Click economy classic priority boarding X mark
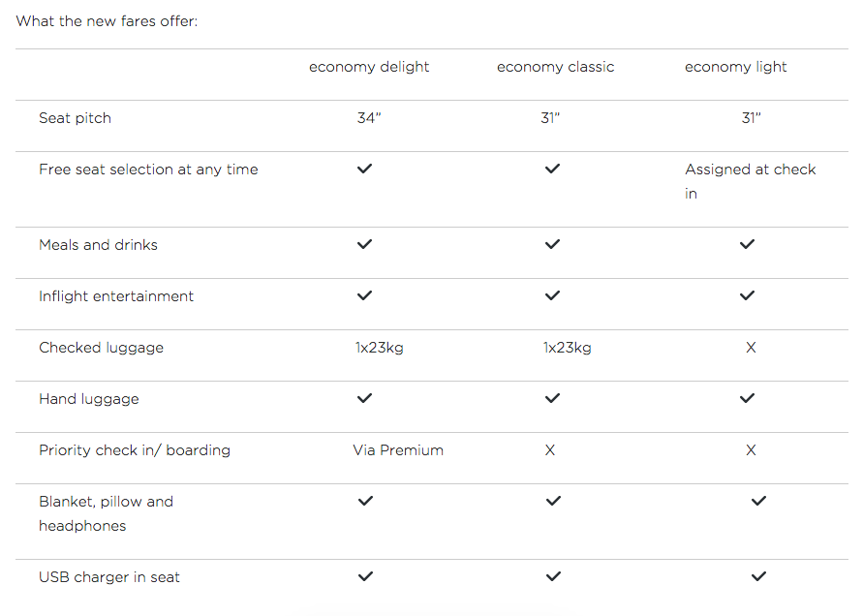Image resolution: width=863 pixels, height=616 pixels. pyautogui.click(x=550, y=449)
